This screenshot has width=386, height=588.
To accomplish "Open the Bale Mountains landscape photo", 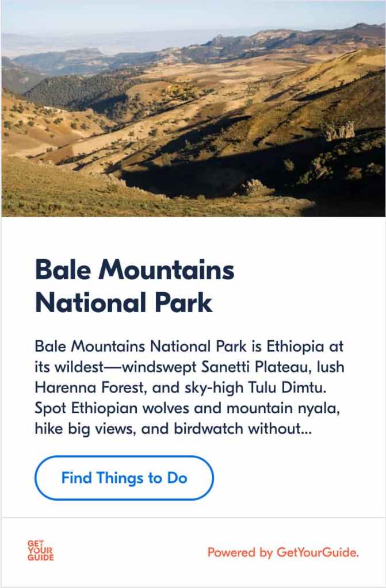I will [193, 109].
